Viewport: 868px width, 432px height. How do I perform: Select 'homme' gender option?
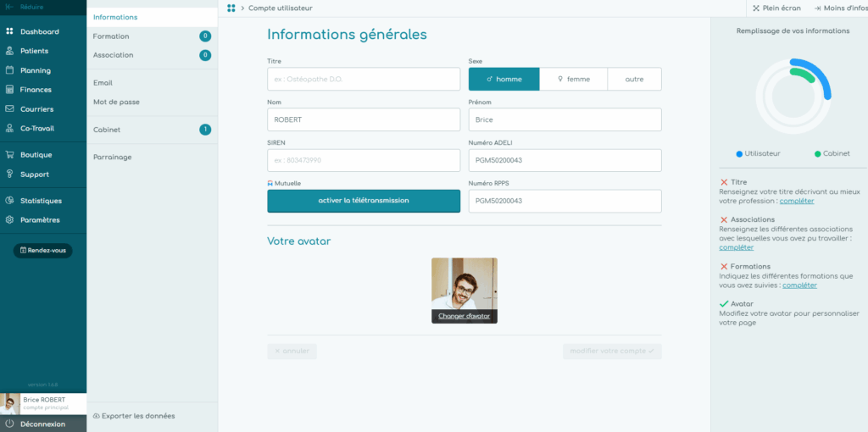pos(504,79)
